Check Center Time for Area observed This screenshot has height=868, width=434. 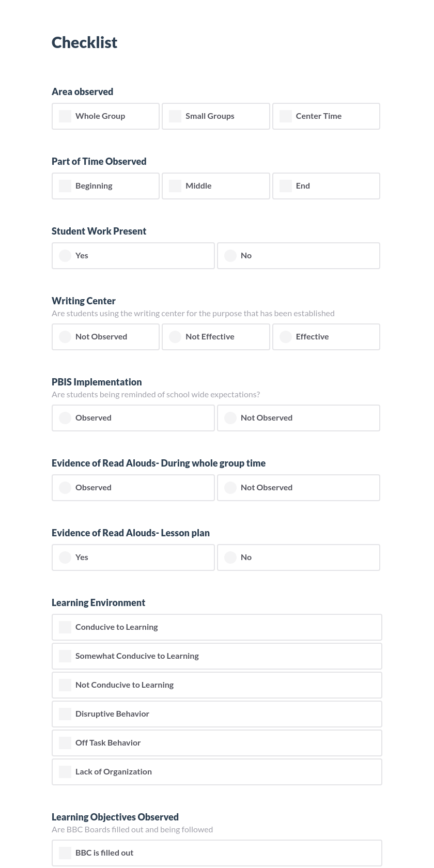(286, 116)
